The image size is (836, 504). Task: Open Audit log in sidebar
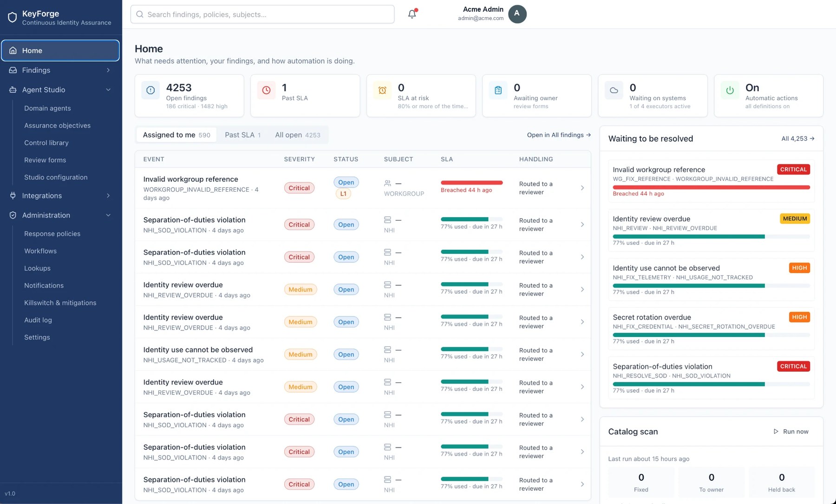point(38,320)
